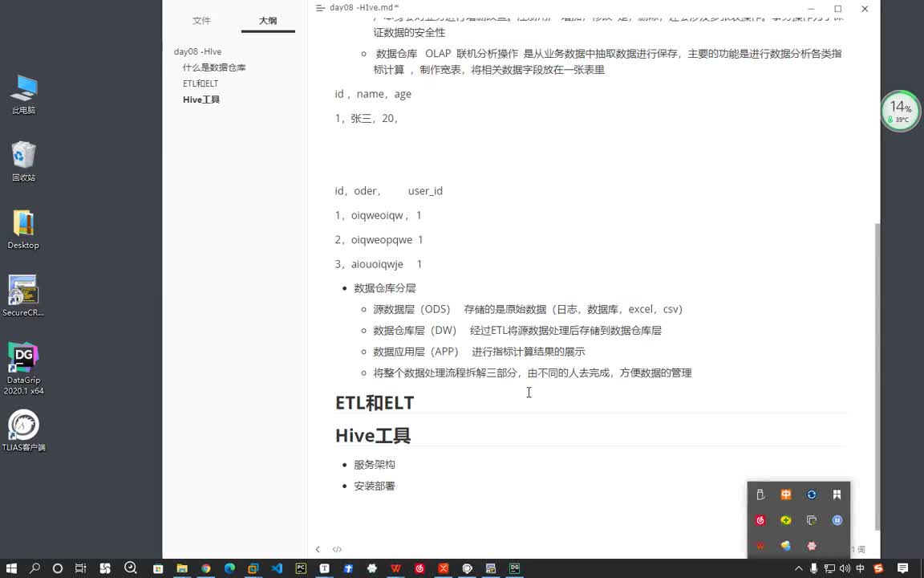Click orange 中 tray popup icon
The image size is (924, 578).
pyautogui.click(x=785, y=495)
